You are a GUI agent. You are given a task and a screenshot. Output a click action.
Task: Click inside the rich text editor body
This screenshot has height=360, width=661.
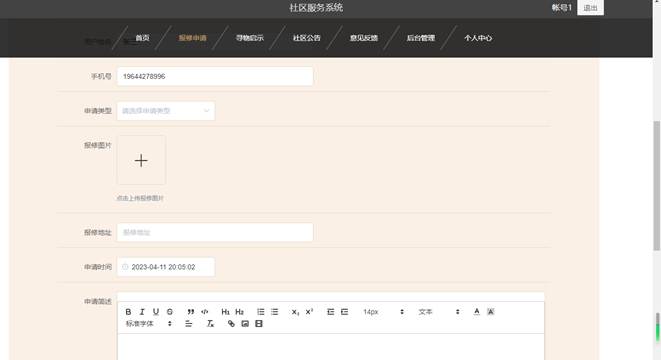click(x=331, y=347)
